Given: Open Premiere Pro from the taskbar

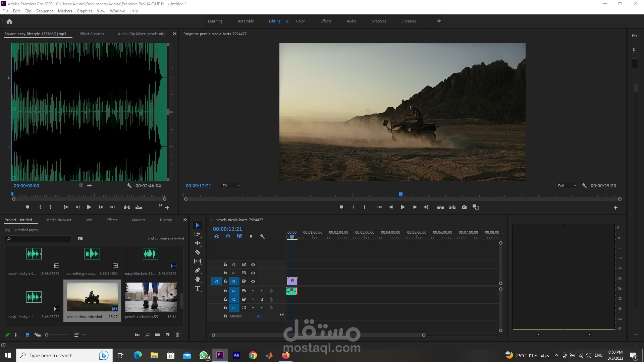Looking at the screenshot, I should click(220, 355).
